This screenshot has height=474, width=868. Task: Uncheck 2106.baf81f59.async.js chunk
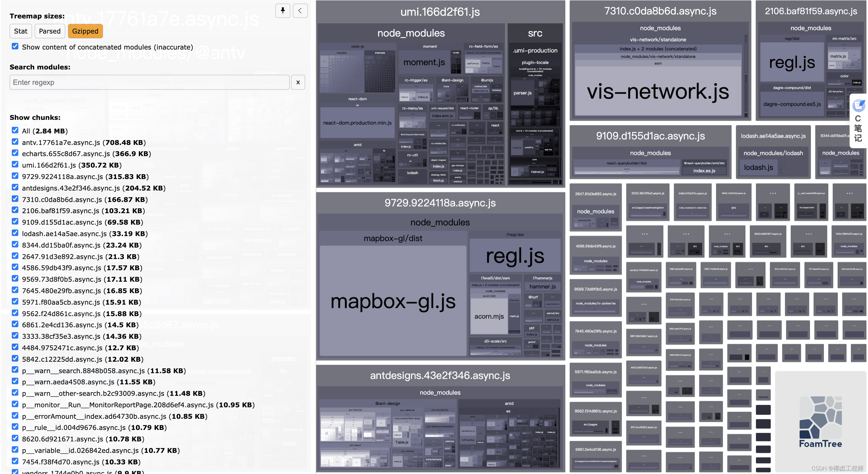[x=15, y=210]
